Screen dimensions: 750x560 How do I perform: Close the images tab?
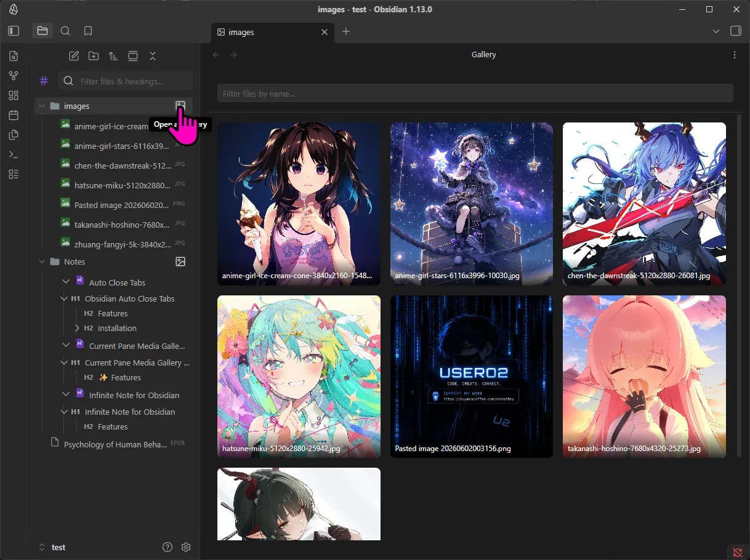pyautogui.click(x=325, y=32)
